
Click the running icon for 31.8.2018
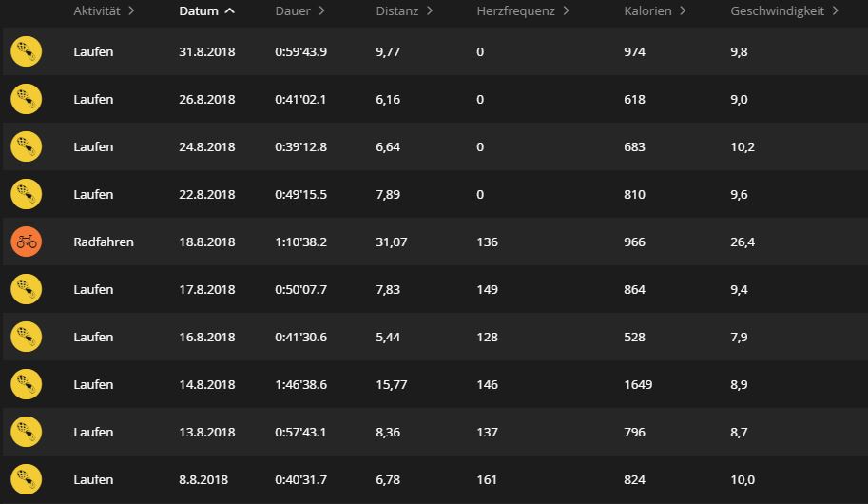(x=26, y=51)
